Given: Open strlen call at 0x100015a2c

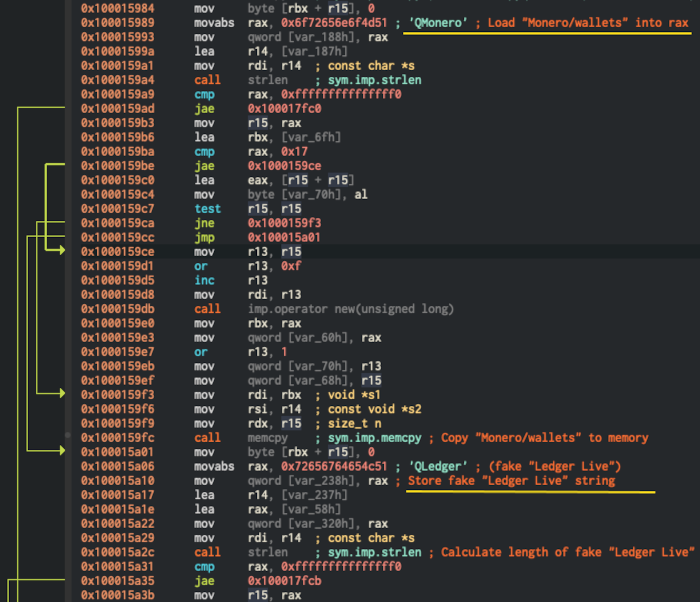Looking at the screenshot, I should coord(268,552).
